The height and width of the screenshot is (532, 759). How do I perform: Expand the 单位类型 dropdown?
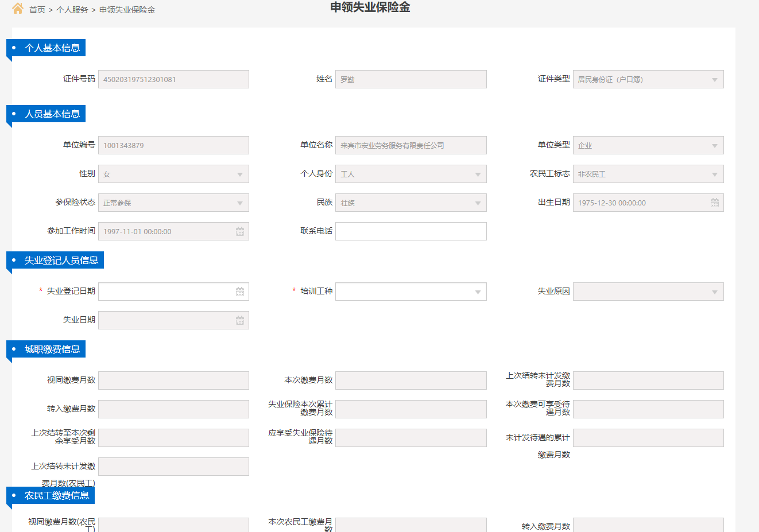tap(714, 146)
